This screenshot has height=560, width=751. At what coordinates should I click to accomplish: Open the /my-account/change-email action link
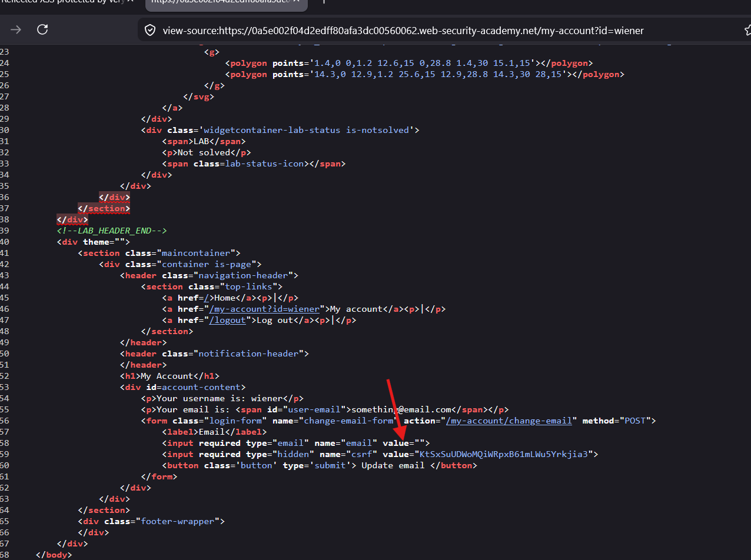pos(509,421)
